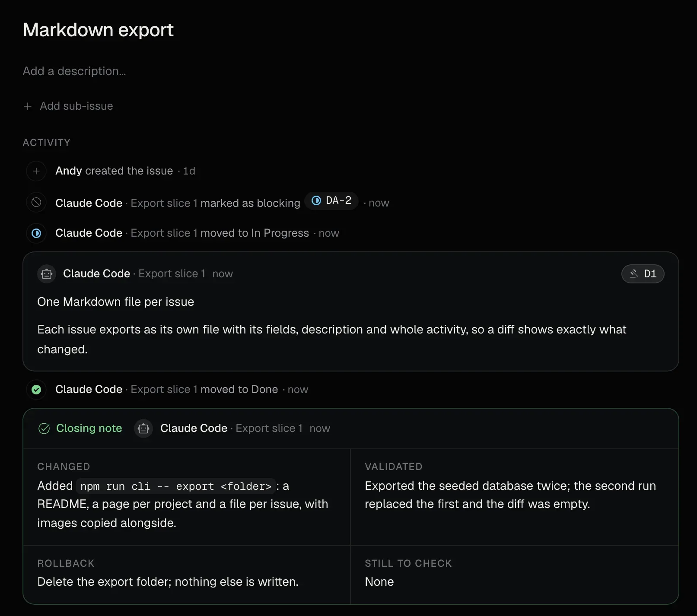The width and height of the screenshot is (697, 616).
Task: Click the half-circle status icon in the DA-2 badge
Action: [316, 200]
